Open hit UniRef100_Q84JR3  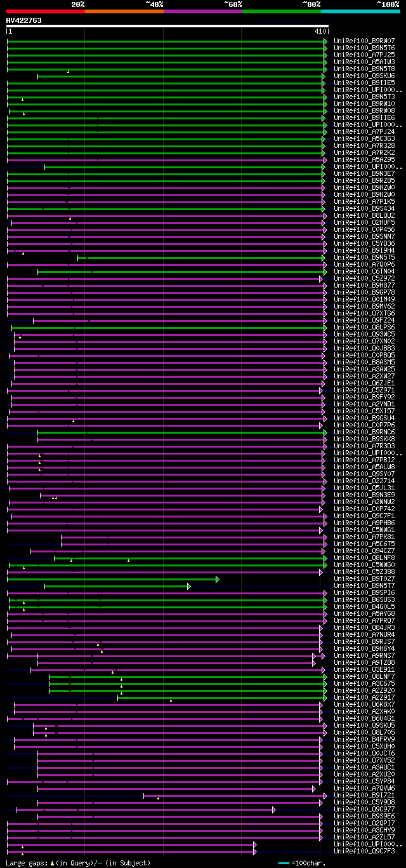tap(364, 628)
